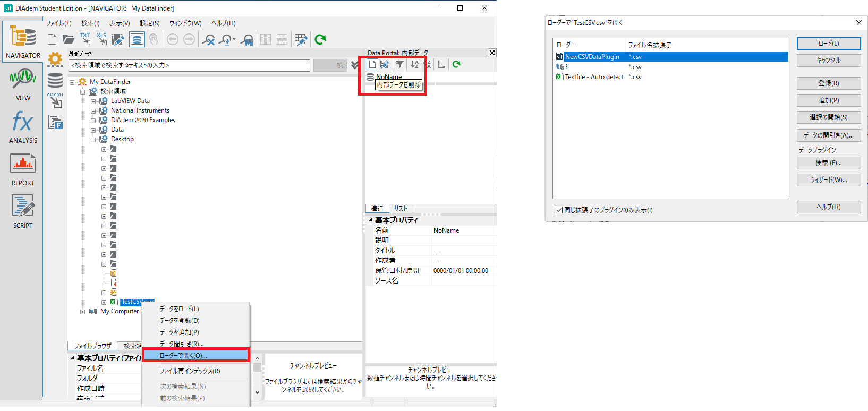868x411 pixels.
Task: Open the NAVIGATOR panel in the sidebar
Action: [23, 41]
